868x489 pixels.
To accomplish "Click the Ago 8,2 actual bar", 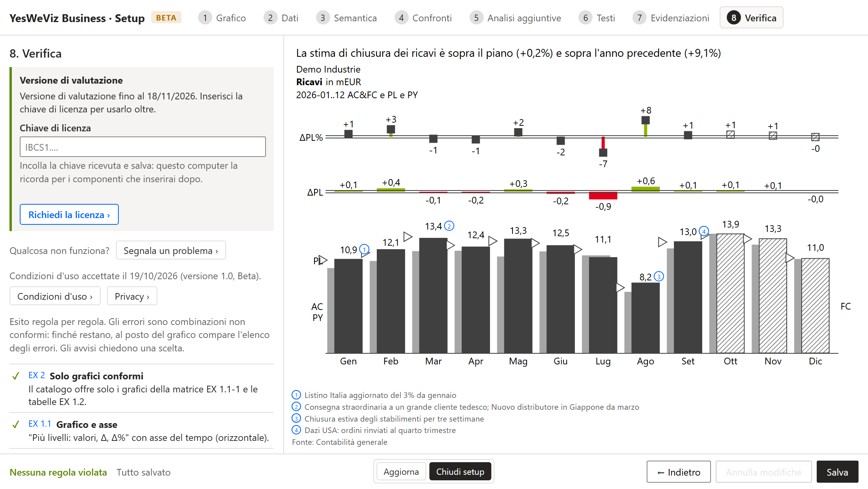I will [645, 318].
